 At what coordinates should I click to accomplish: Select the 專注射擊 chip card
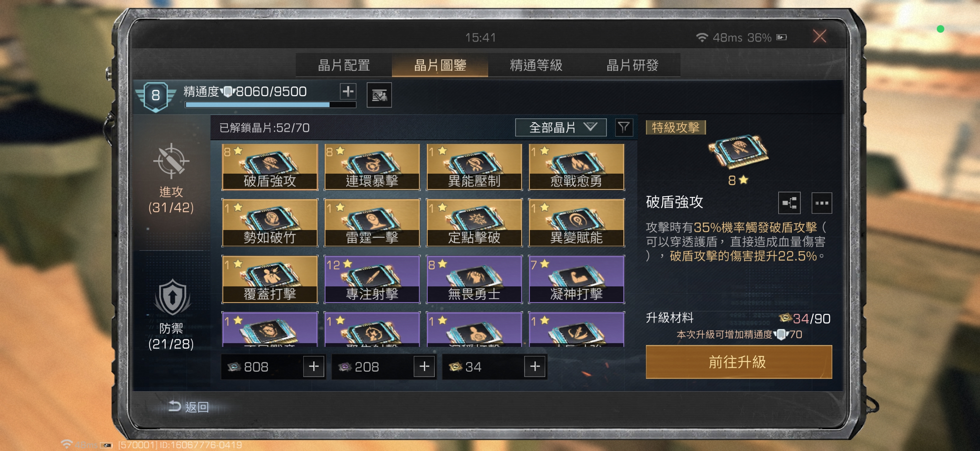click(x=372, y=280)
